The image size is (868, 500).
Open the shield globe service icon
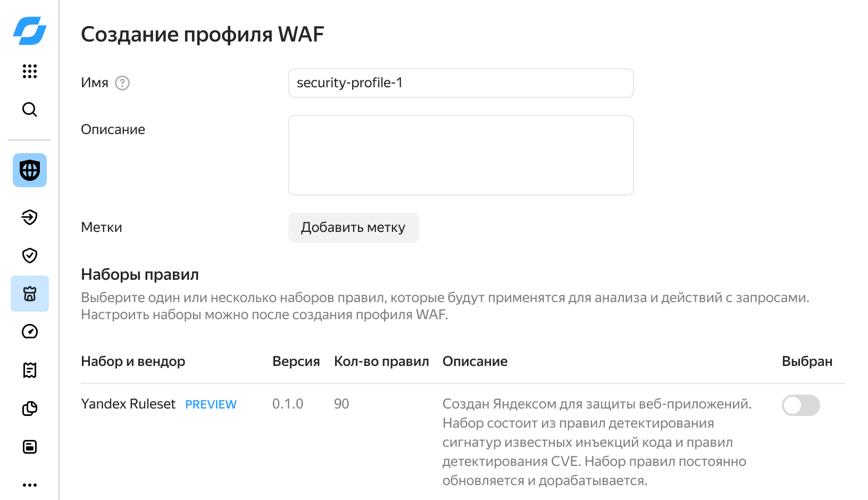coord(30,170)
